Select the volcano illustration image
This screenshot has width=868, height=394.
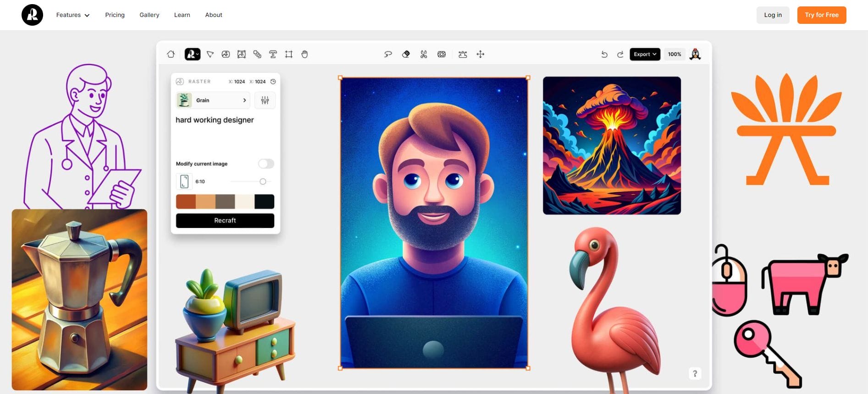612,145
